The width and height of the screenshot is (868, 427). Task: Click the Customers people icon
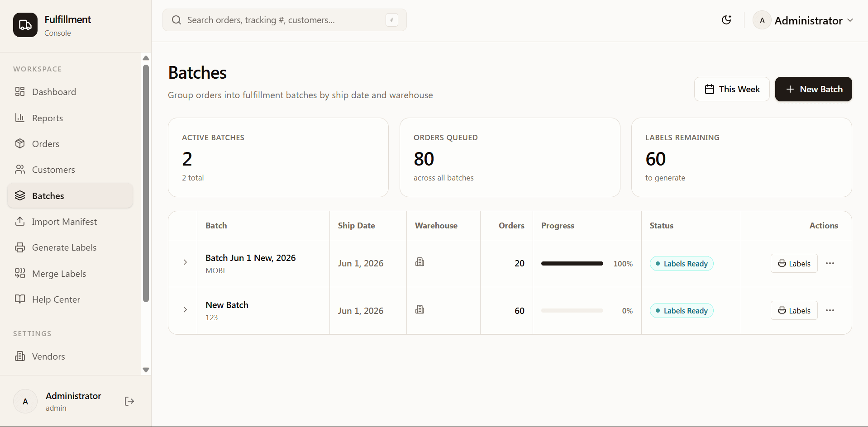tap(20, 169)
